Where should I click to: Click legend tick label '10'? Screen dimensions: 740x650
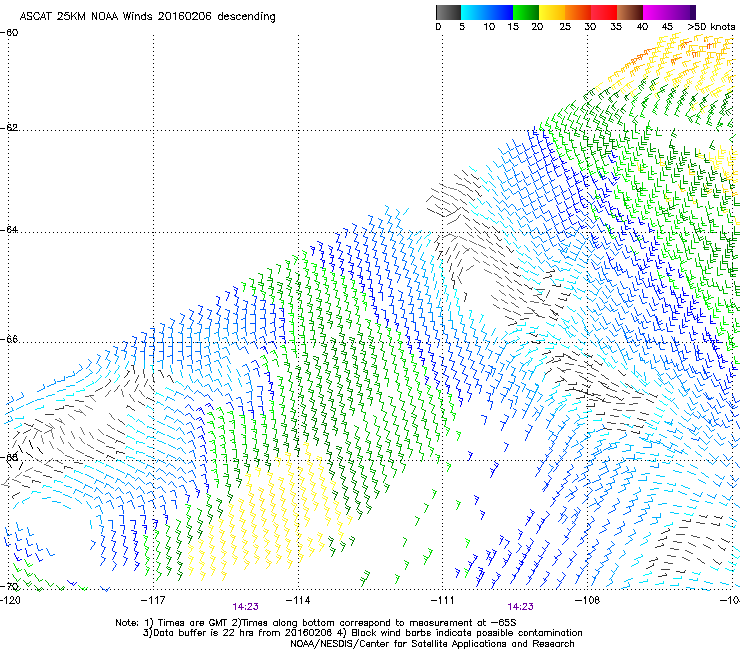pos(489,27)
